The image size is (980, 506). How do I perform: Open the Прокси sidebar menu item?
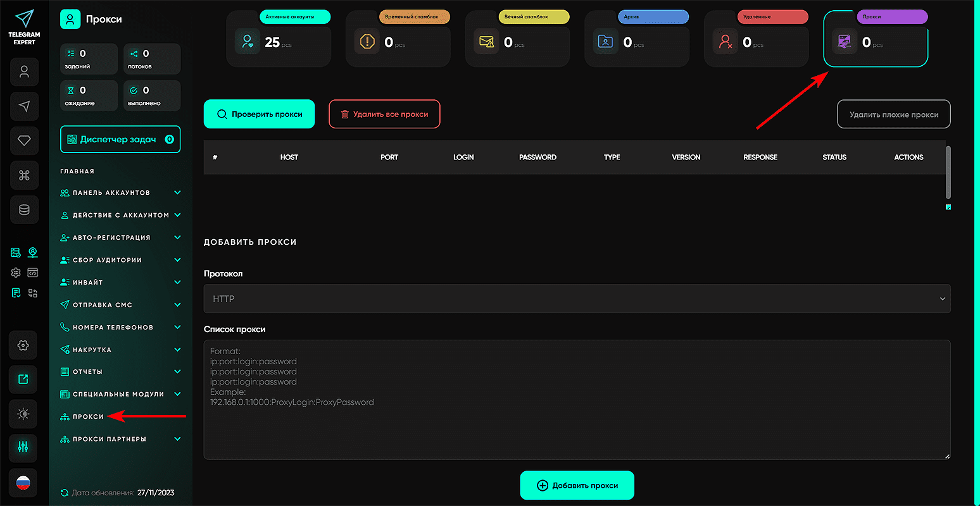(x=88, y=417)
